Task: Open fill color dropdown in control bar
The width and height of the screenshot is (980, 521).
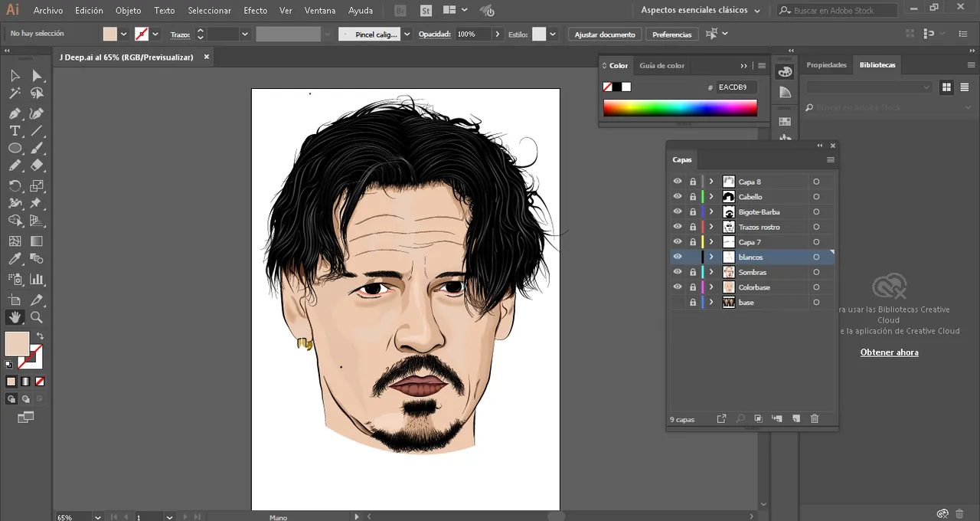Action: (123, 34)
